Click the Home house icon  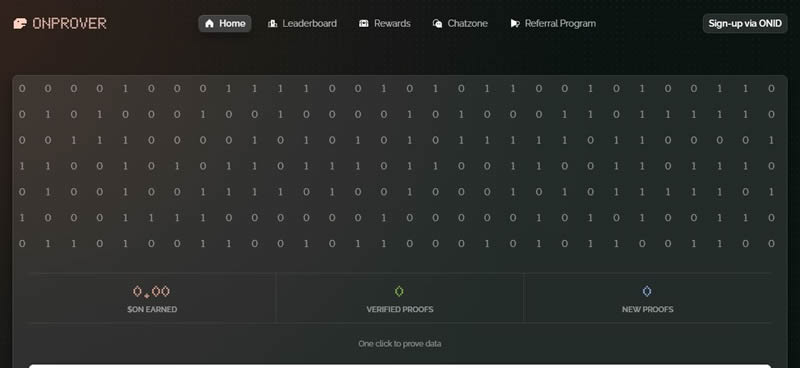pos(209,23)
